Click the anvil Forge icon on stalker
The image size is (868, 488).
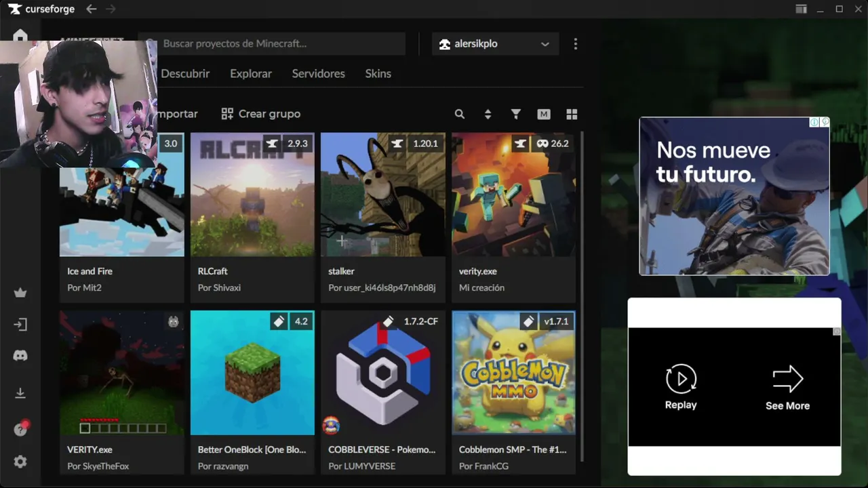click(x=397, y=144)
